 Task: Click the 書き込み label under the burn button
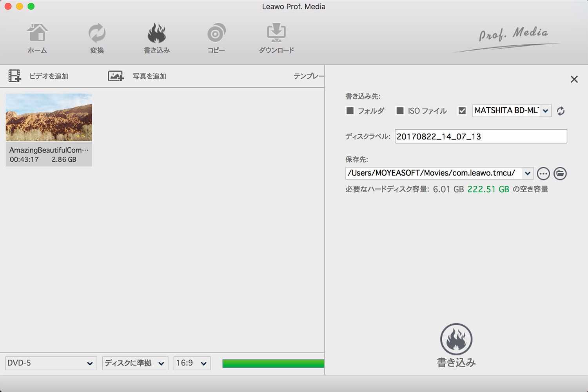click(x=456, y=363)
